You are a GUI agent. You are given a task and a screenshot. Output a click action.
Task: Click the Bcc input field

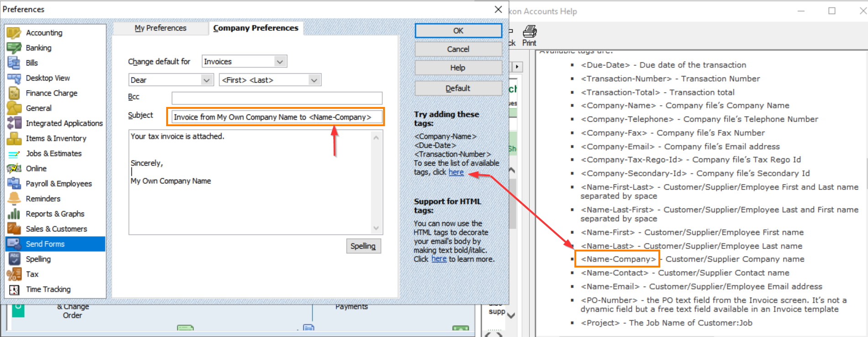pos(277,98)
